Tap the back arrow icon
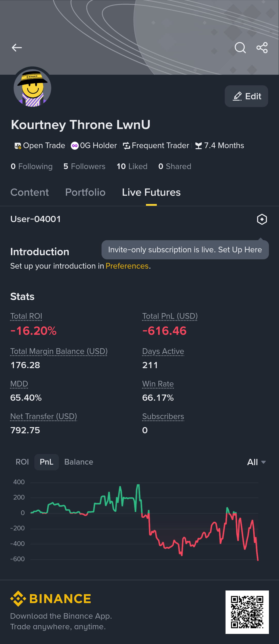The height and width of the screenshot is (644, 279). click(x=17, y=48)
